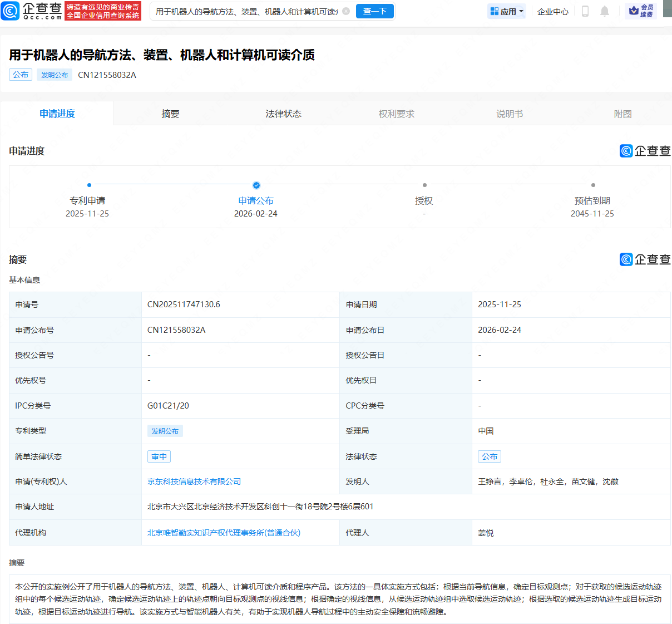Click the mobile phone app icon
The width and height of the screenshot is (672, 624).
[585, 11]
